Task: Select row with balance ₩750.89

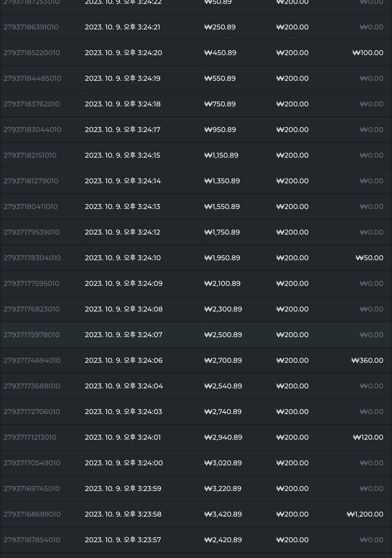Action: coord(196,104)
